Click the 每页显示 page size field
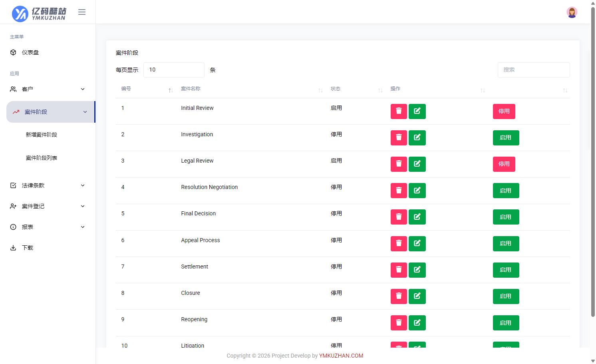This screenshot has width=596, height=364. 174,70
